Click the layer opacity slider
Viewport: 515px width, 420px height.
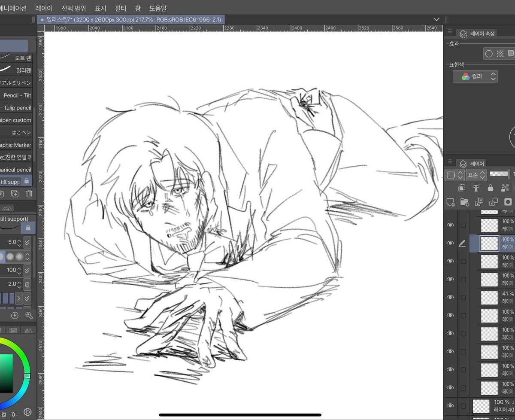pyautogui.click(x=500, y=174)
